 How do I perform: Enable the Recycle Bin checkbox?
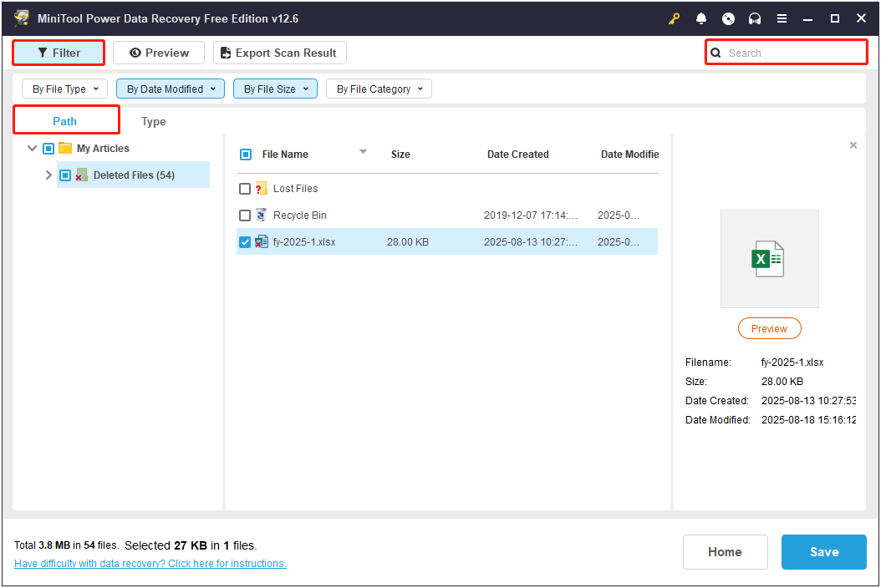(245, 215)
